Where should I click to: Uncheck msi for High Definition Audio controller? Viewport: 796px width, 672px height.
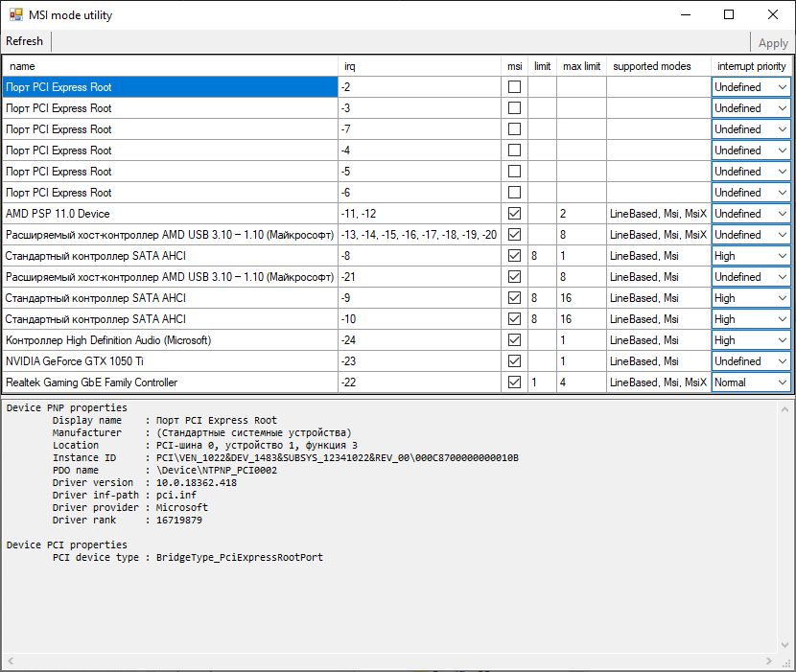coord(514,340)
